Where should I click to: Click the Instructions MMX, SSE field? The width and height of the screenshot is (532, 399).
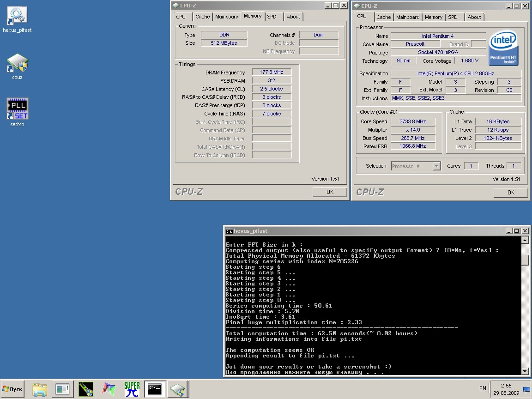(x=456, y=98)
